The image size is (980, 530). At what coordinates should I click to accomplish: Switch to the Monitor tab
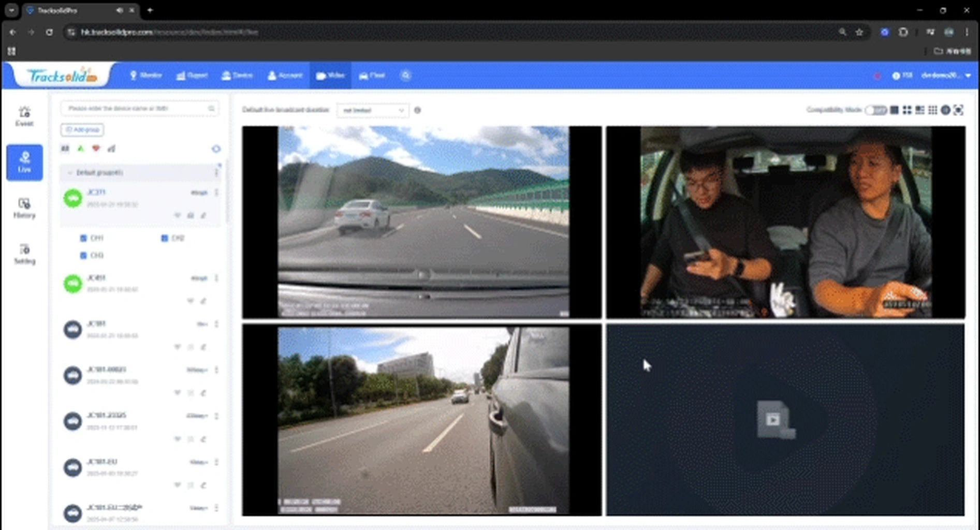[147, 76]
